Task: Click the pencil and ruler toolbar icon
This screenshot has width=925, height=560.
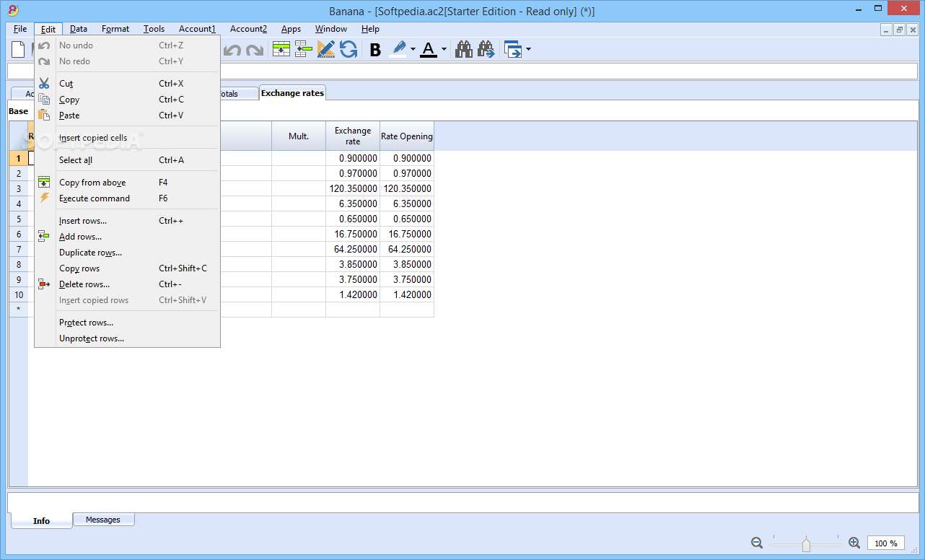Action: pos(326,50)
